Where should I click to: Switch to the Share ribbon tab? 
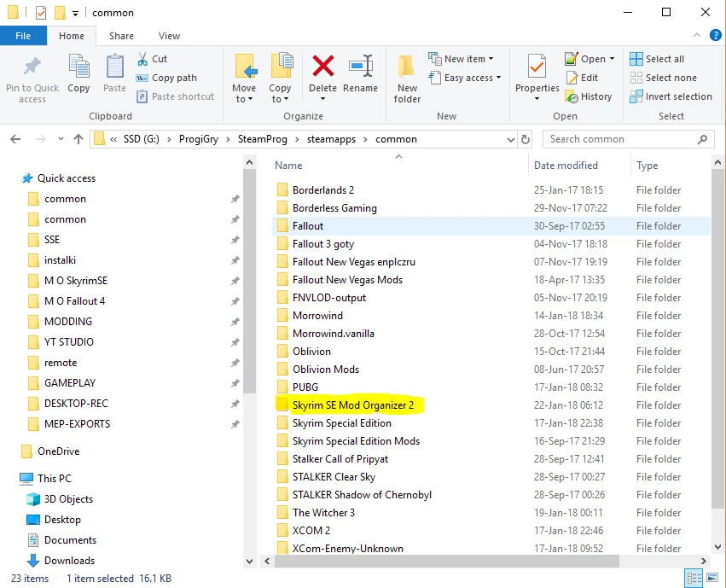coord(121,36)
